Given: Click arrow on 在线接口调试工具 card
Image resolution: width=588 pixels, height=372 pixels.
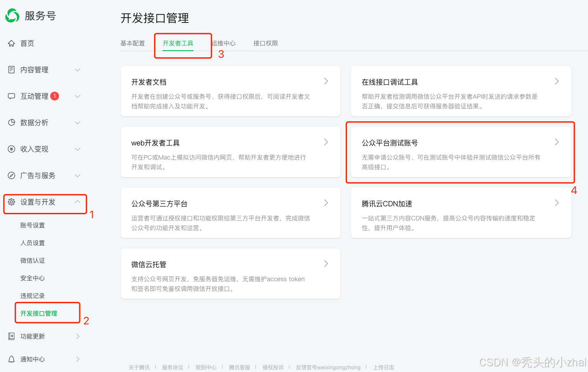Looking at the screenshot, I should tap(557, 81).
